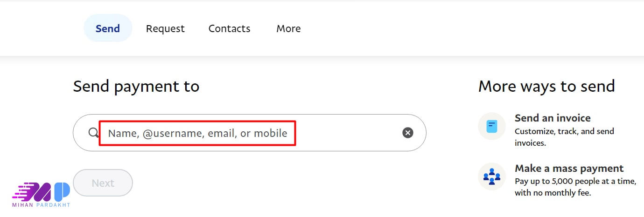Click the More ways to send heading
Screen dimensions: 644x217
click(x=546, y=86)
